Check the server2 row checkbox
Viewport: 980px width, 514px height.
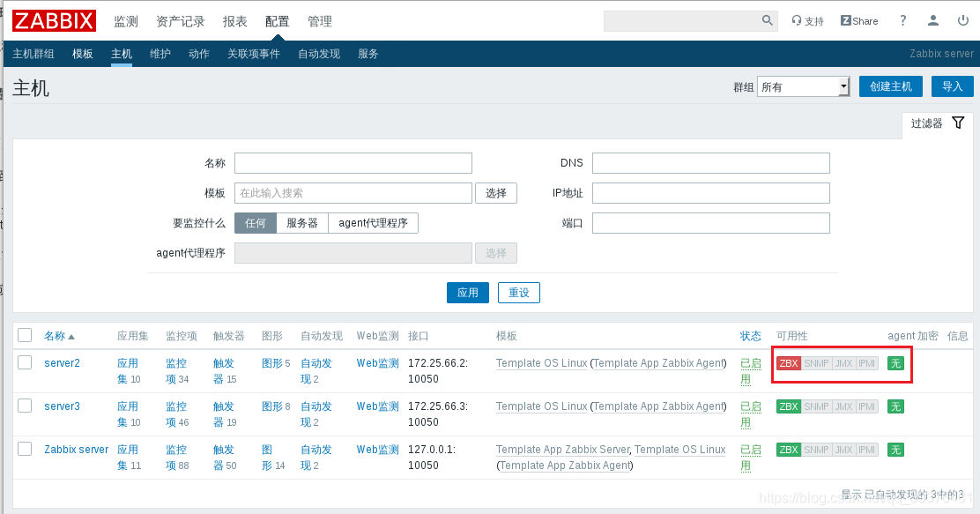click(x=25, y=362)
